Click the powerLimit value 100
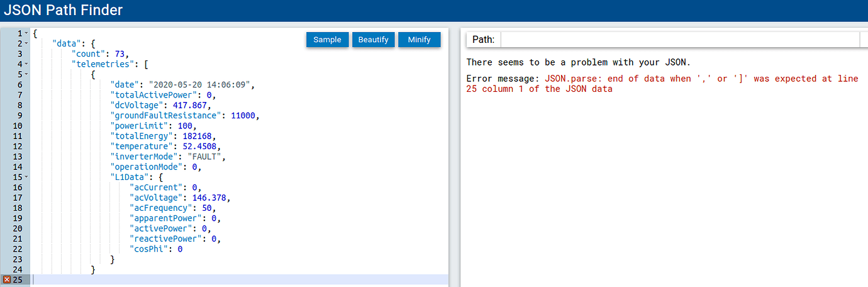The width and height of the screenshot is (868, 287). pyautogui.click(x=185, y=126)
